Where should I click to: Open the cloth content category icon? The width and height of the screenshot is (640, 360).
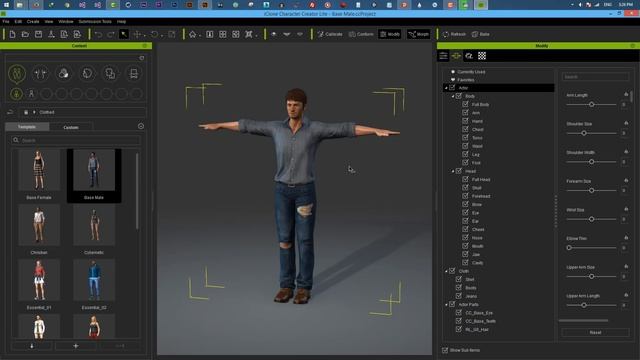[x=110, y=73]
